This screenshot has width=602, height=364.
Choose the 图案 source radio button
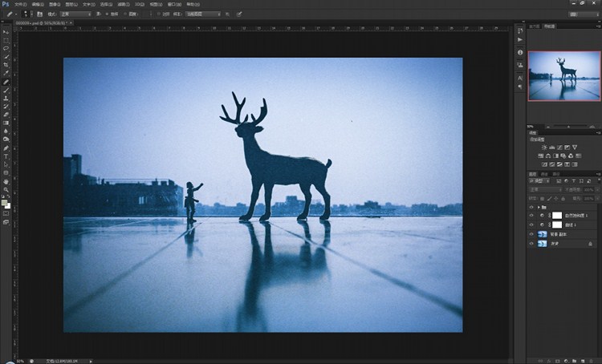click(125, 14)
